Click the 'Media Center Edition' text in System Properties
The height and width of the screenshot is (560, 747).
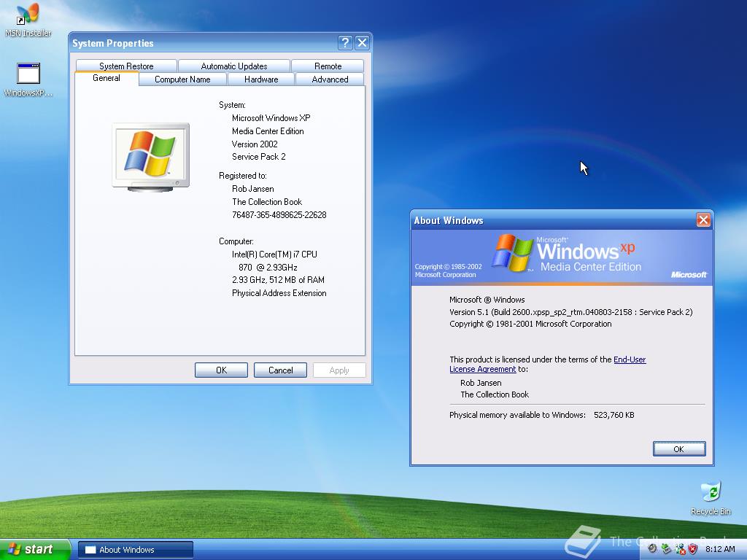pos(268,131)
